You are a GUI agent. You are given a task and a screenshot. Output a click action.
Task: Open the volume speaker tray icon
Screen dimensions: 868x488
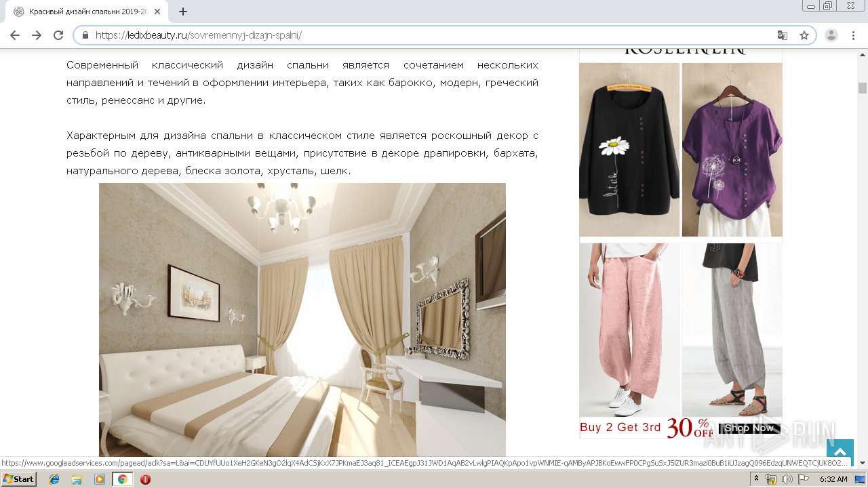point(787,479)
